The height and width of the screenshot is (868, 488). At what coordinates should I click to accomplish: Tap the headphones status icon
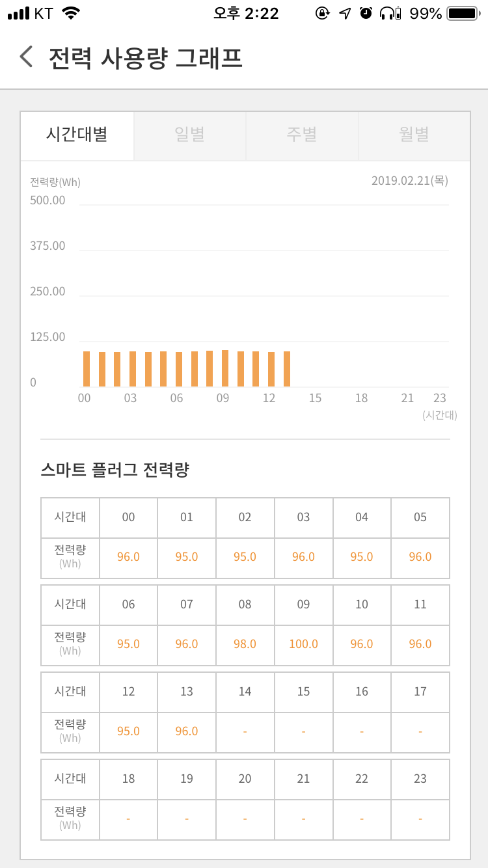click(x=390, y=13)
